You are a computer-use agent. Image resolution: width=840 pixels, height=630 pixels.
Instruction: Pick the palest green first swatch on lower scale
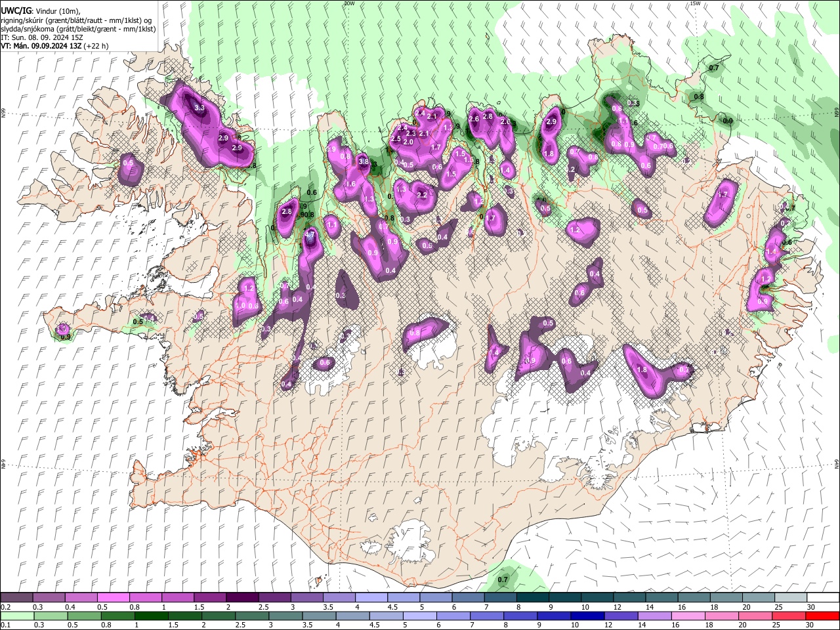[x=16, y=616]
